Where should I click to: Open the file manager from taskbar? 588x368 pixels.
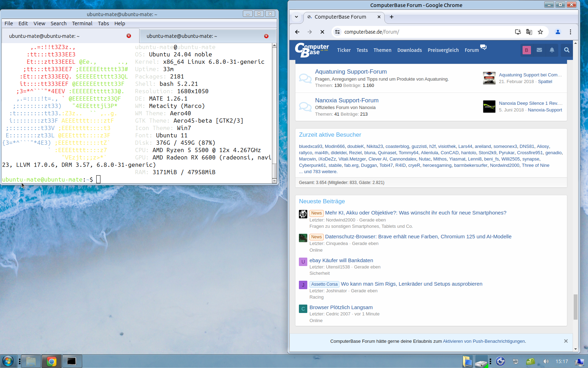tap(31, 361)
